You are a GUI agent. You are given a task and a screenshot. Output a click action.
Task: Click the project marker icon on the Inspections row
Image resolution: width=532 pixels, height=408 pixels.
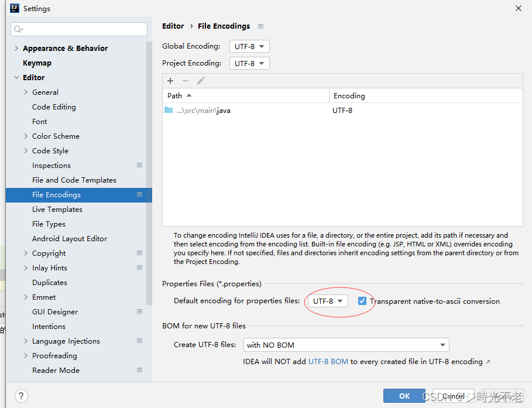(139, 165)
